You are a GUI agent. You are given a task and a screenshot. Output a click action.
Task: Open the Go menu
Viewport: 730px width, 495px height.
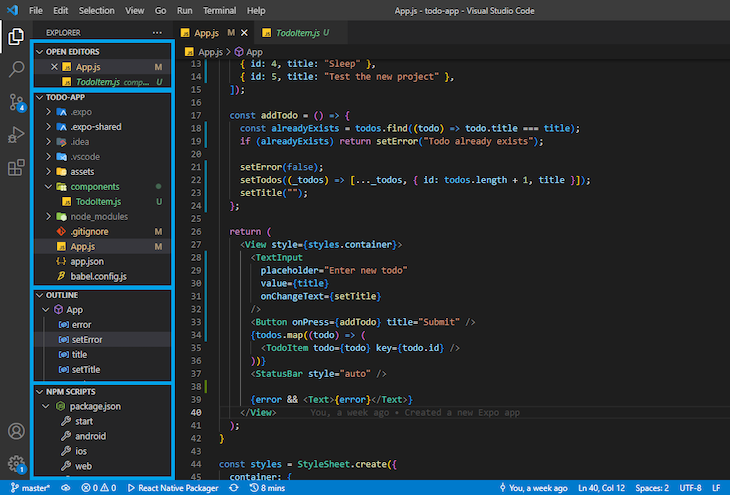(x=160, y=10)
